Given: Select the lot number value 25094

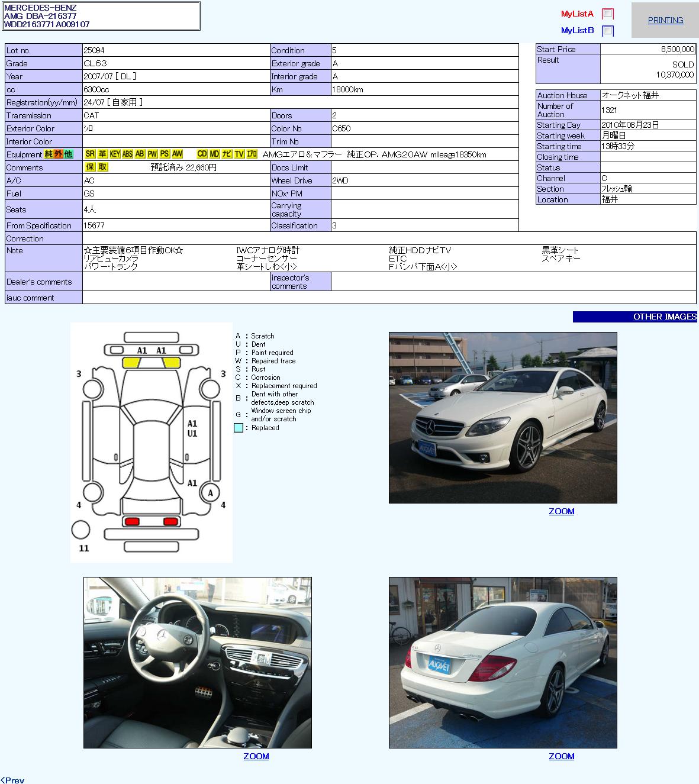Looking at the screenshot, I should 94,50.
